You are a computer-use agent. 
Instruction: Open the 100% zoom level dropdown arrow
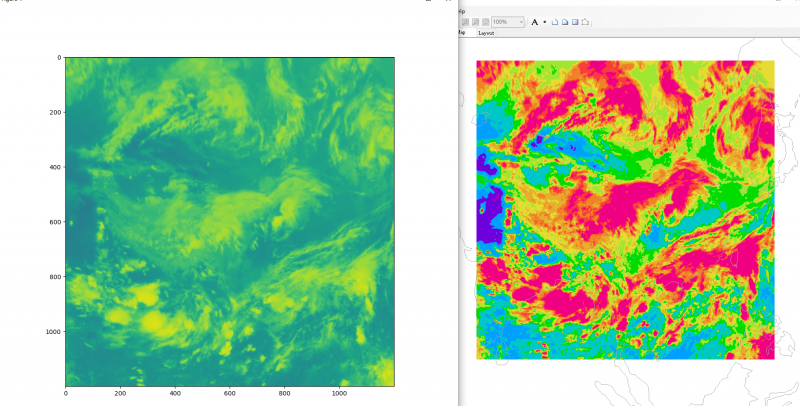(x=521, y=21)
